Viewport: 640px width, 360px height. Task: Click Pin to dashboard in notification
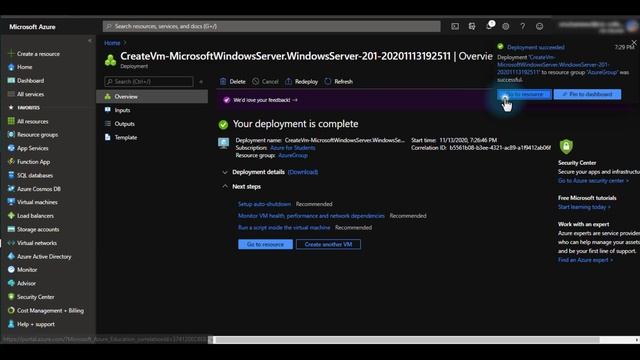tap(587, 94)
